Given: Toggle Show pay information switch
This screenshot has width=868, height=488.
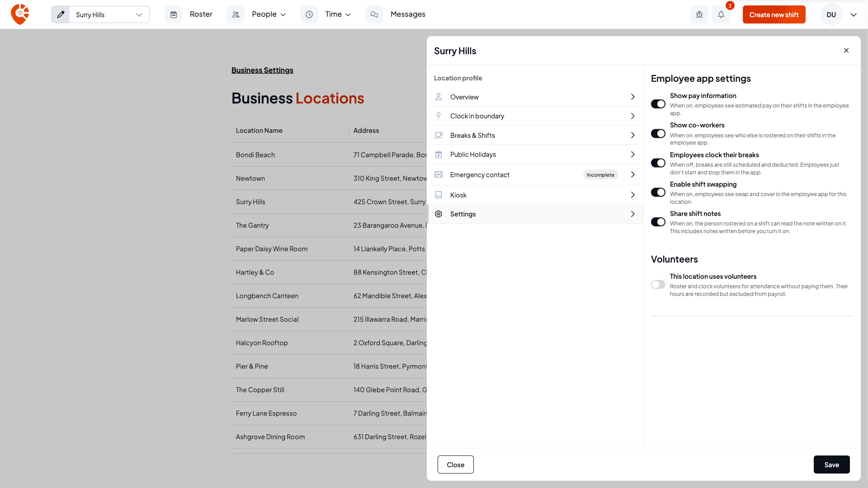Looking at the screenshot, I should 658,104.
